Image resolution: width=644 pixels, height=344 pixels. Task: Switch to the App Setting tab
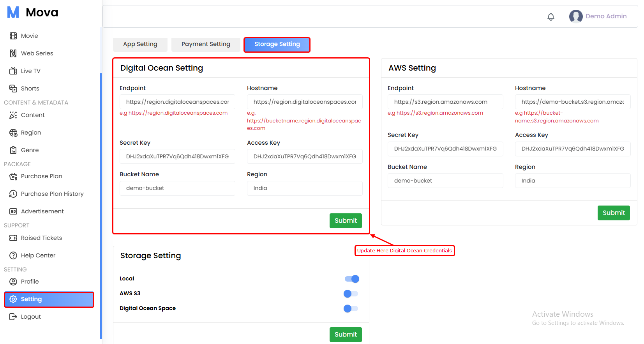[x=140, y=44]
